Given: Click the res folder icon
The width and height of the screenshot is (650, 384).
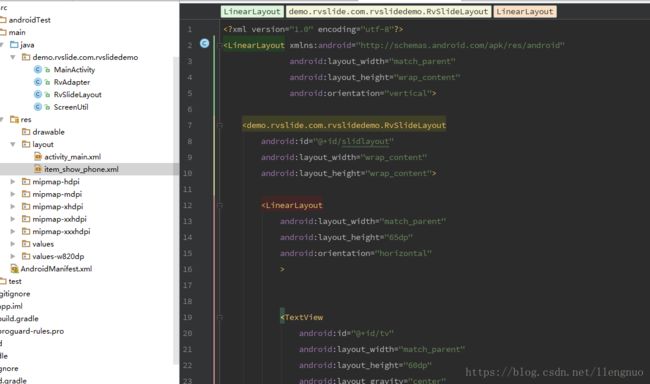Looking at the screenshot, I should click(x=14, y=119).
